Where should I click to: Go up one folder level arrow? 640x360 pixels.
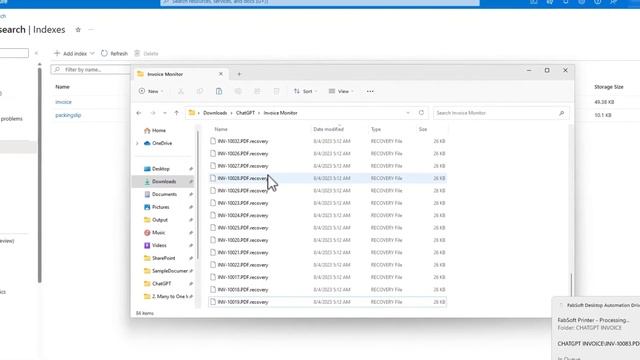(176, 113)
